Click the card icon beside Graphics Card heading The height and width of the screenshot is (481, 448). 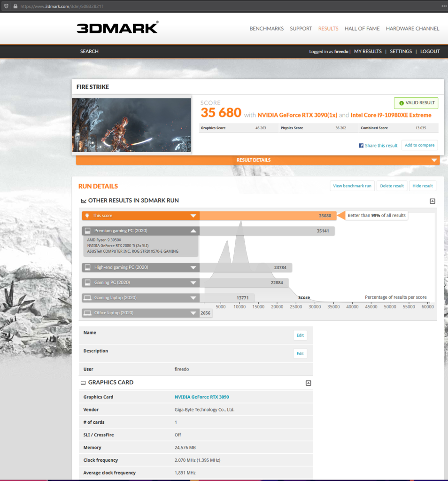(x=83, y=383)
